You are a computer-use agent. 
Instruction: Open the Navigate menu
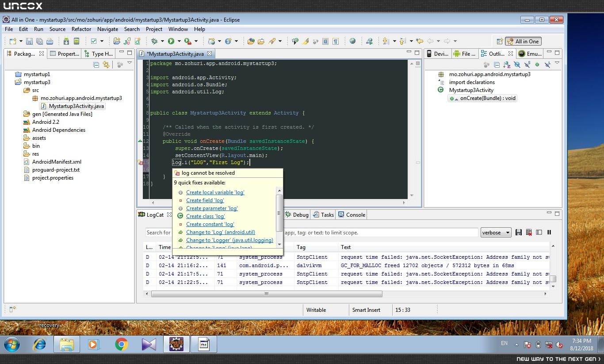pyautogui.click(x=107, y=29)
